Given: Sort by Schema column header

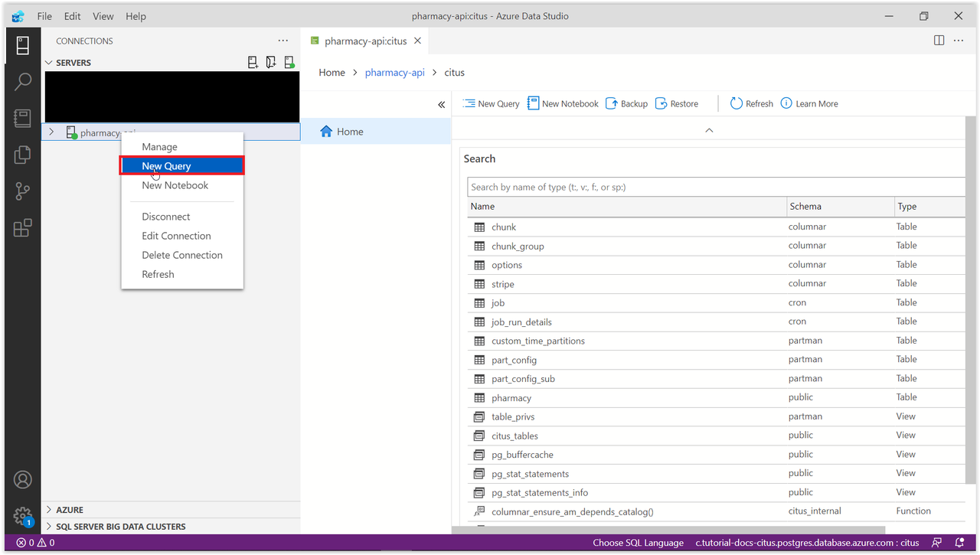Looking at the screenshot, I should tap(840, 207).
